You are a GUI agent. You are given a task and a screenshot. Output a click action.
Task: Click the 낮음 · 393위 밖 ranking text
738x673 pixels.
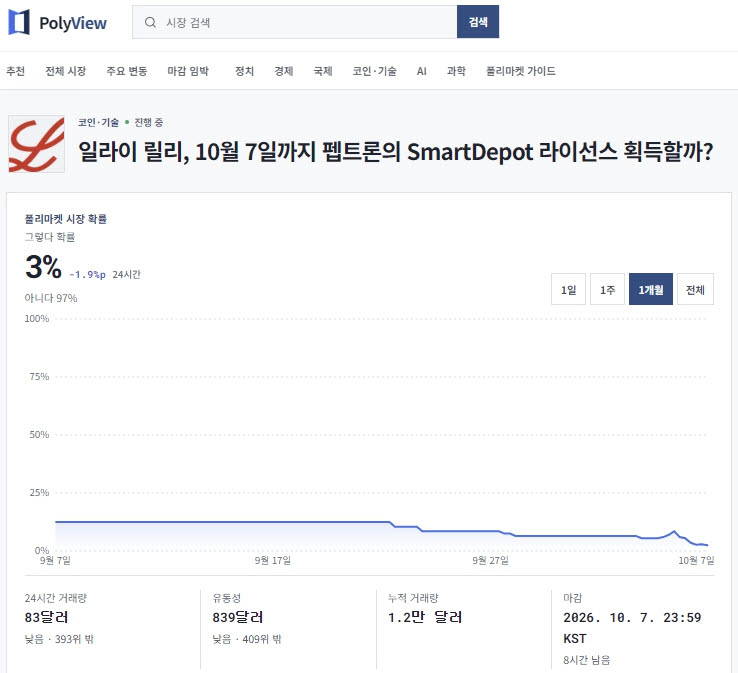(59, 639)
